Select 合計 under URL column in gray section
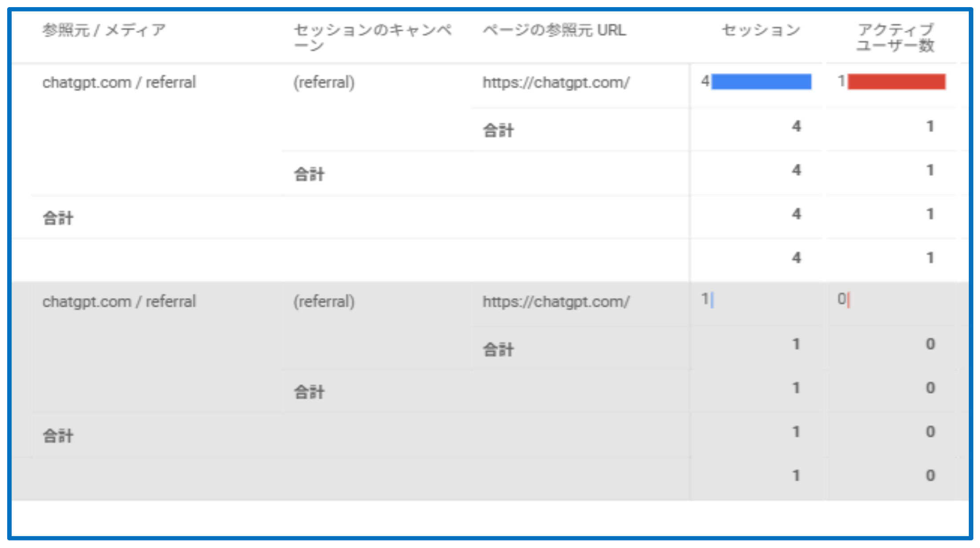Screen dimensions: 980x548 (498, 350)
